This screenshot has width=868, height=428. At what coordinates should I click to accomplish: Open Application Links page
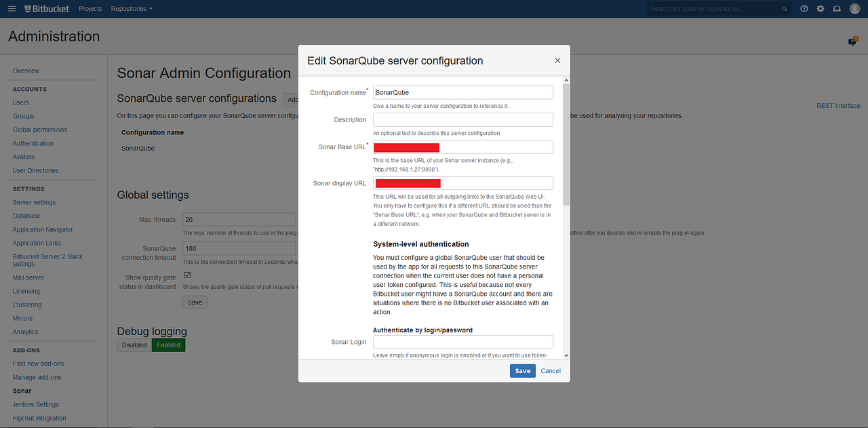click(x=37, y=243)
